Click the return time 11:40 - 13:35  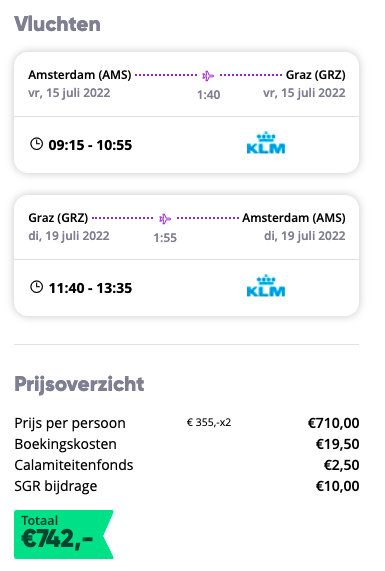coord(90,288)
